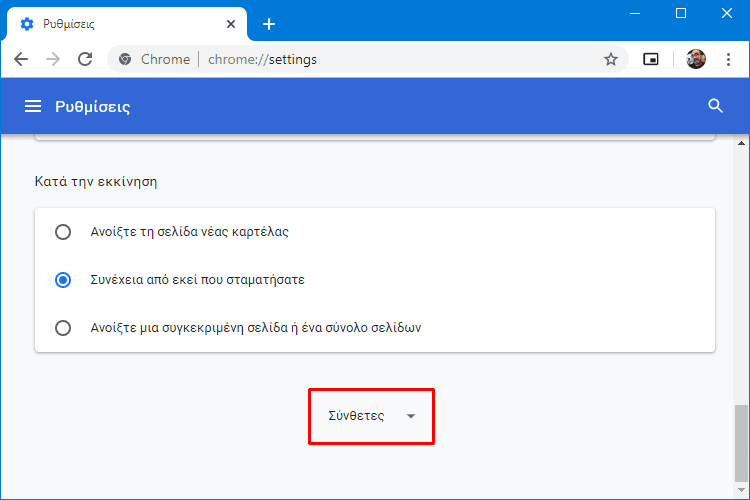Screen dimensions: 750x500
Task: Open a new tab with the plus button
Action: pyautogui.click(x=269, y=24)
